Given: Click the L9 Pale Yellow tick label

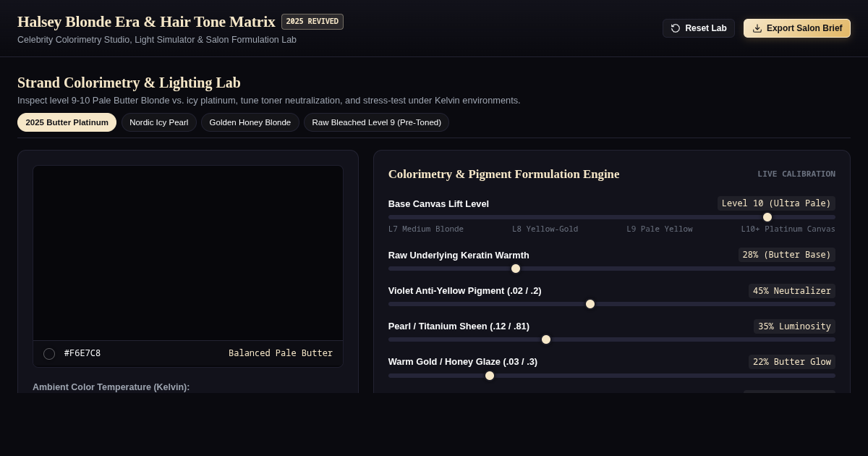Looking at the screenshot, I should click(x=660, y=229).
